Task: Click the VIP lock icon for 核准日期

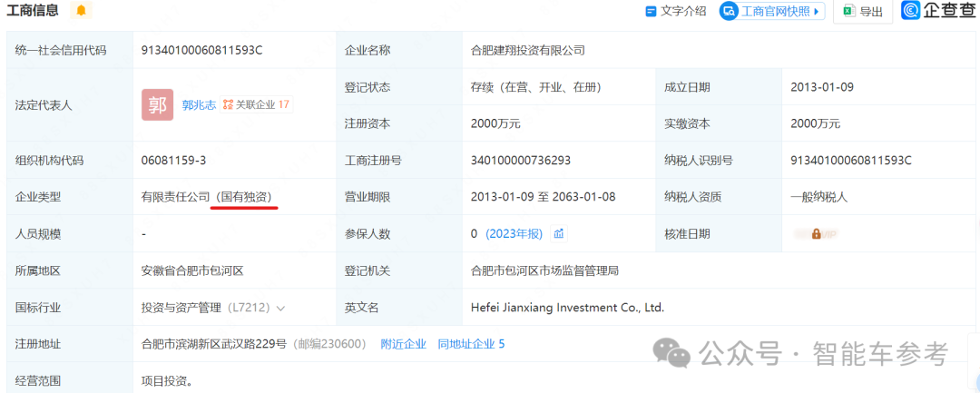Action: [816, 234]
